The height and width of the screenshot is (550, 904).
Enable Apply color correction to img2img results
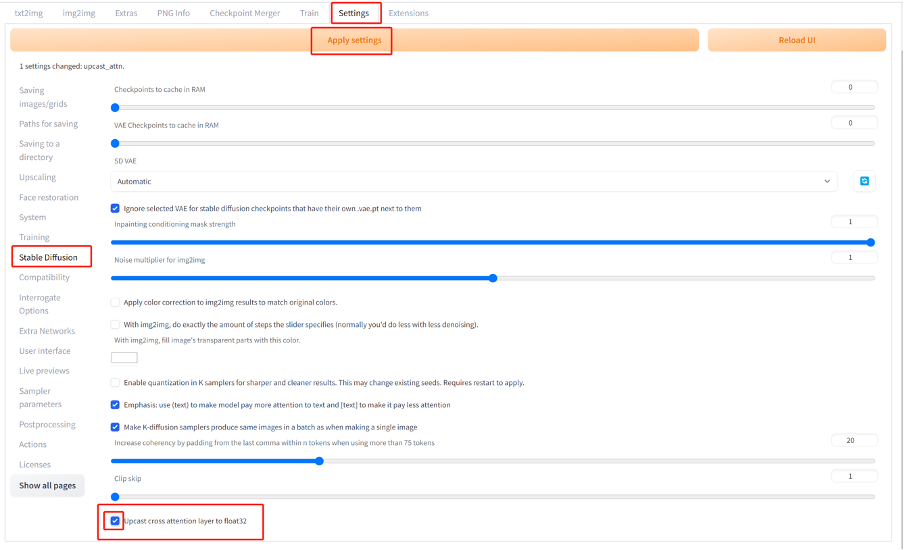tap(115, 302)
